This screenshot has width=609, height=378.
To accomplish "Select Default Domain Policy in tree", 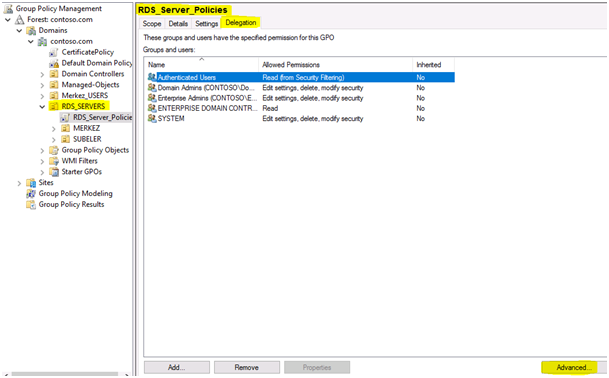I will click(x=97, y=63).
